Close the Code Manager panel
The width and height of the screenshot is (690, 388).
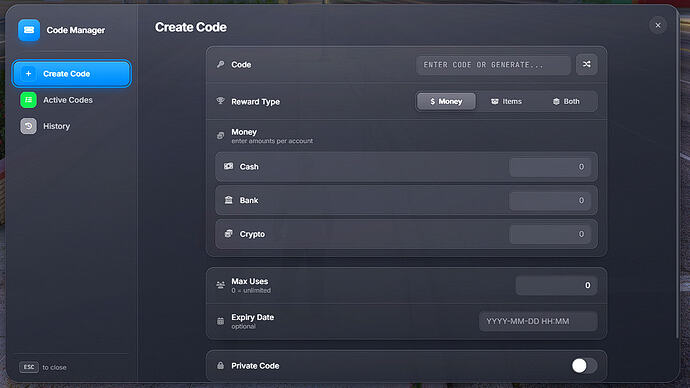pos(658,26)
